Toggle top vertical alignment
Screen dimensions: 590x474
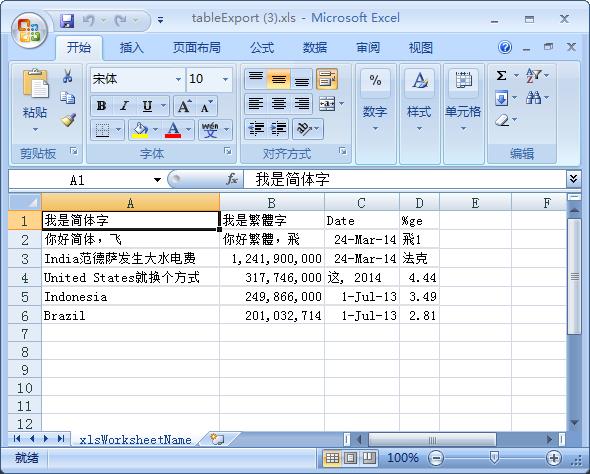(256, 78)
